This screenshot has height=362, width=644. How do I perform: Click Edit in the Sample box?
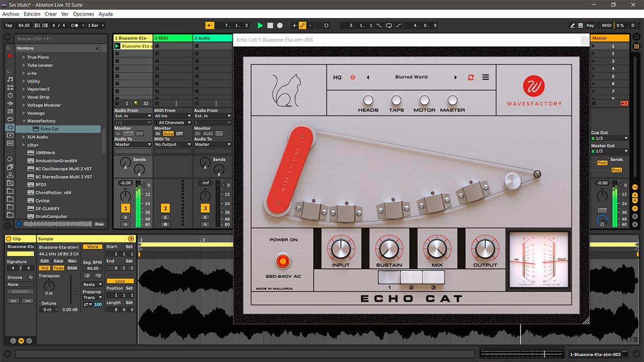(x=45, y=261)
